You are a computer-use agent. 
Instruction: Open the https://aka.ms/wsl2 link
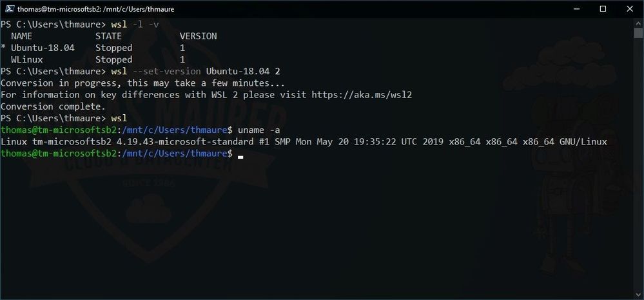pos(362,95)
